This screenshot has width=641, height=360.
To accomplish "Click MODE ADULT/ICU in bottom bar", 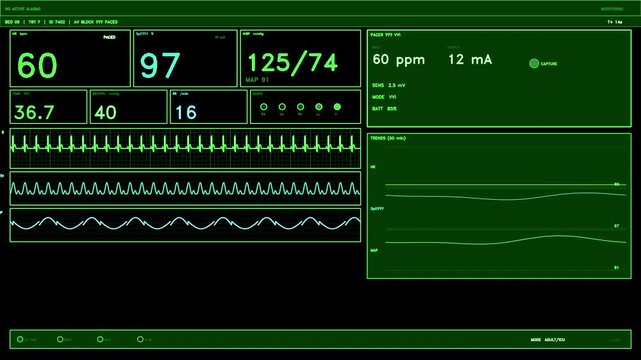I will 548,340.
